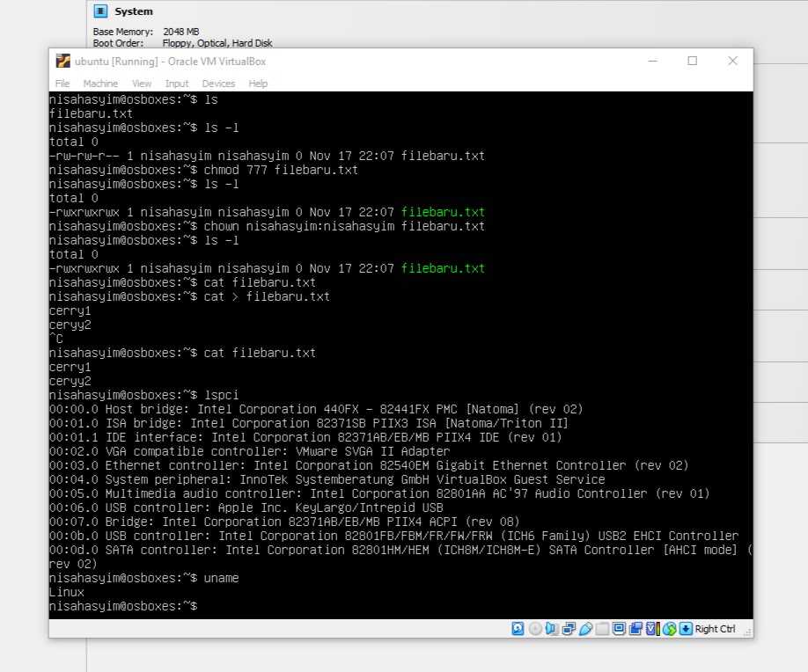Click the 'chmod 777 filebaru.txt' command text

click(x=281, y=170)
